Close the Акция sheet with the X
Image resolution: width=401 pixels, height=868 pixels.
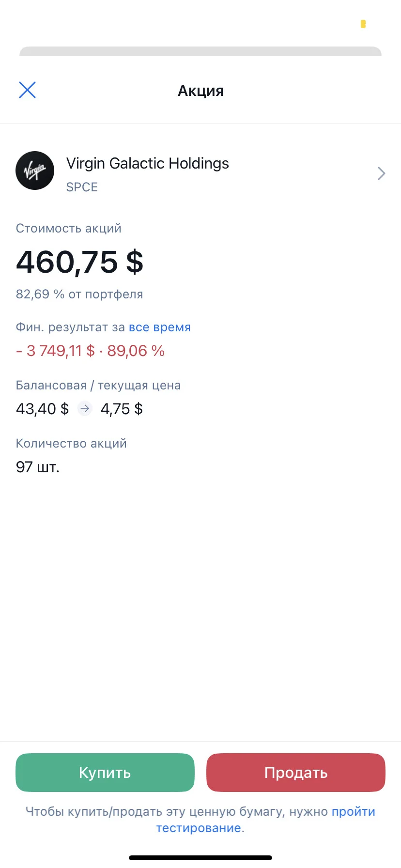pyautogui.click(x=27, y=90)
